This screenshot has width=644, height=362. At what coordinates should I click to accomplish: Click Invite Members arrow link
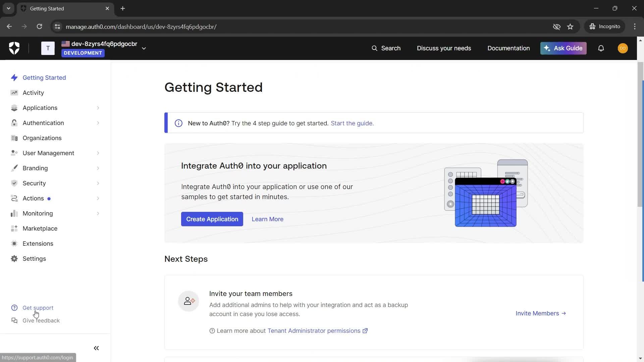click(541, 313)
